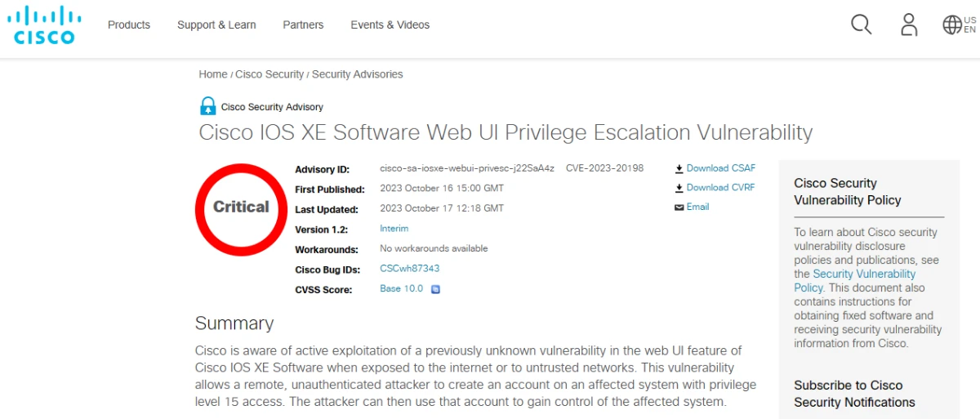Click the Download CSAF arrow icon
Screen dimensions: 980x419
679,169
